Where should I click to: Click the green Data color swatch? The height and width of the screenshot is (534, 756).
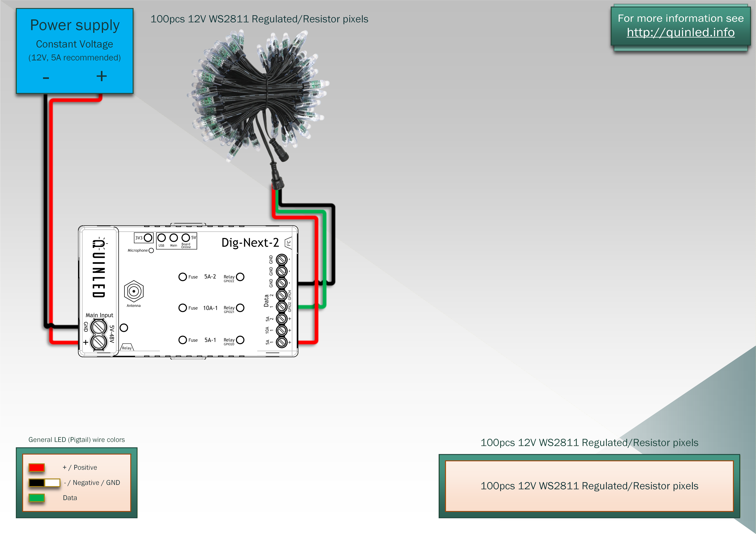coord(37,498)
